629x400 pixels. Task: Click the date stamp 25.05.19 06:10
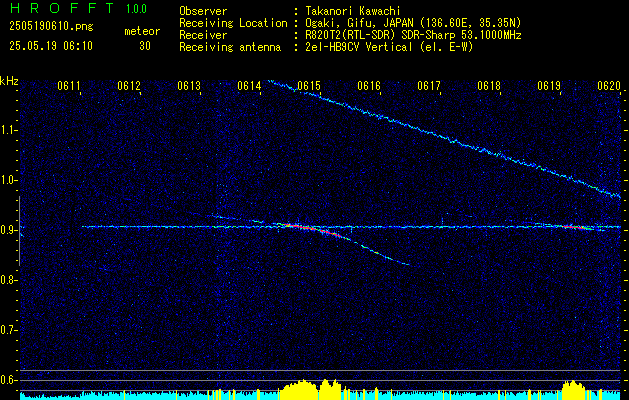click(51, 46)
